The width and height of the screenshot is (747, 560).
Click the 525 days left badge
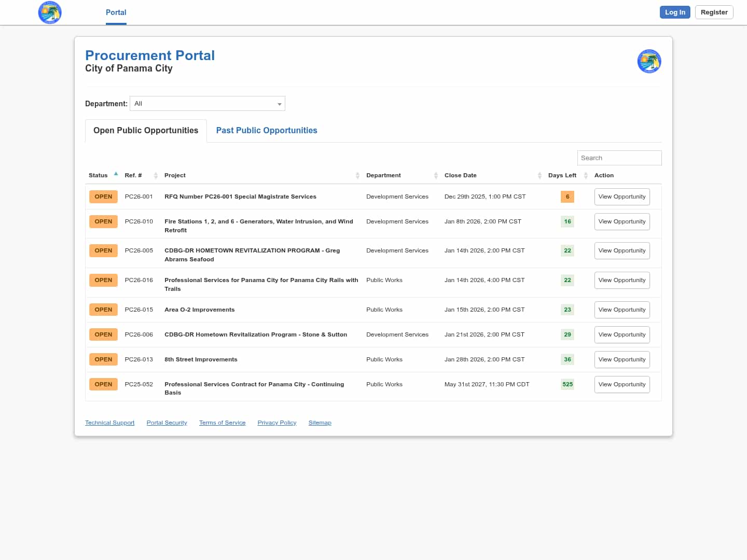click(x=568, y=385)
